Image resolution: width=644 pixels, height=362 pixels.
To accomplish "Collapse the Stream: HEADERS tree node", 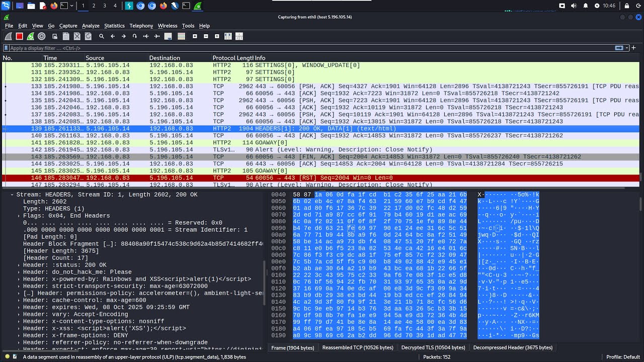I will pos(12,195).
